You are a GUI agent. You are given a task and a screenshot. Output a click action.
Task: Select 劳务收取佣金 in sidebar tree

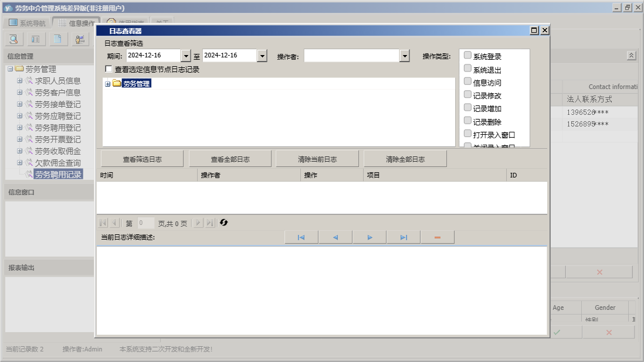tap(58, 151)
